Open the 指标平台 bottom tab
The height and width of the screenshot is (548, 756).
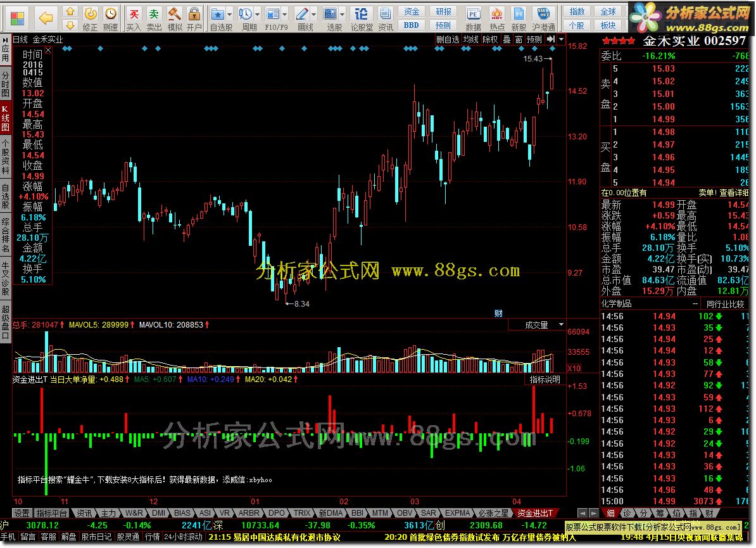(51, 513)
